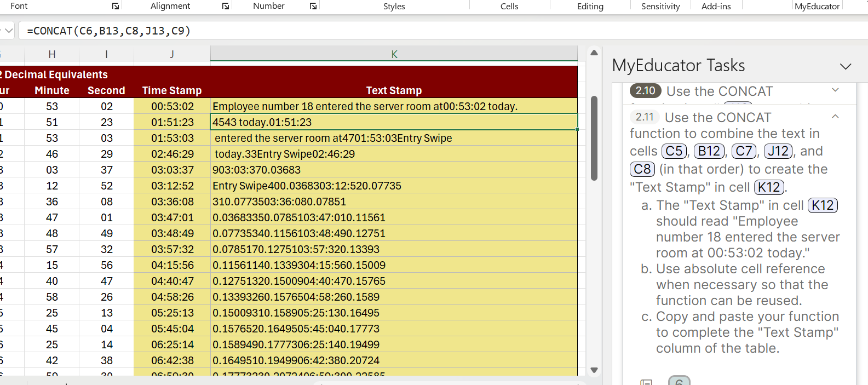
Task: Select time stamp cell 05:25:13
Action: click(172, 313)
